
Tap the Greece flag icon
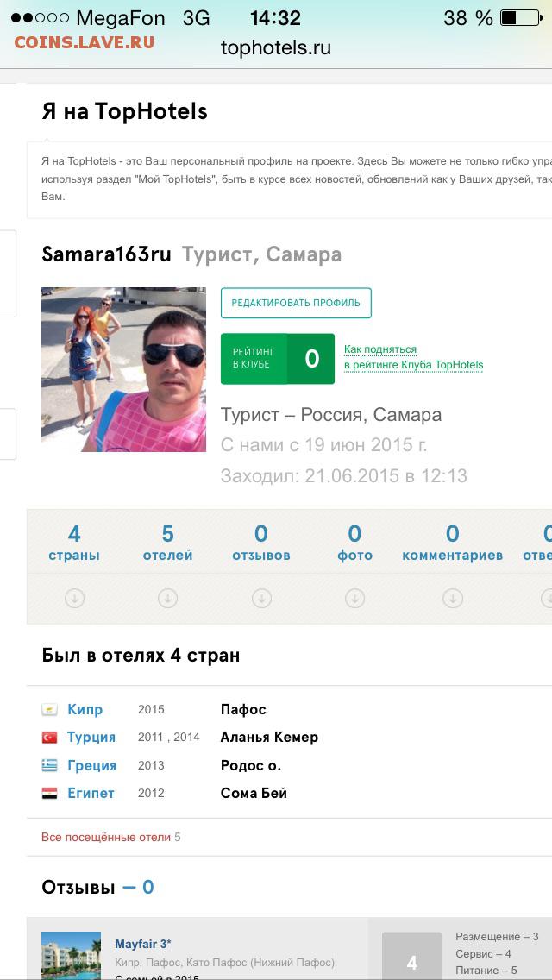tap(49, 765)
